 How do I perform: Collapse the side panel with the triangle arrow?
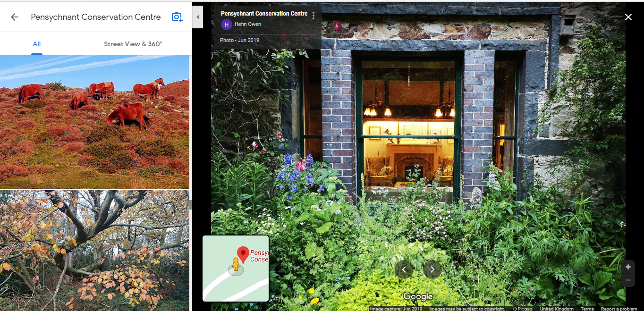pos(198,17)
